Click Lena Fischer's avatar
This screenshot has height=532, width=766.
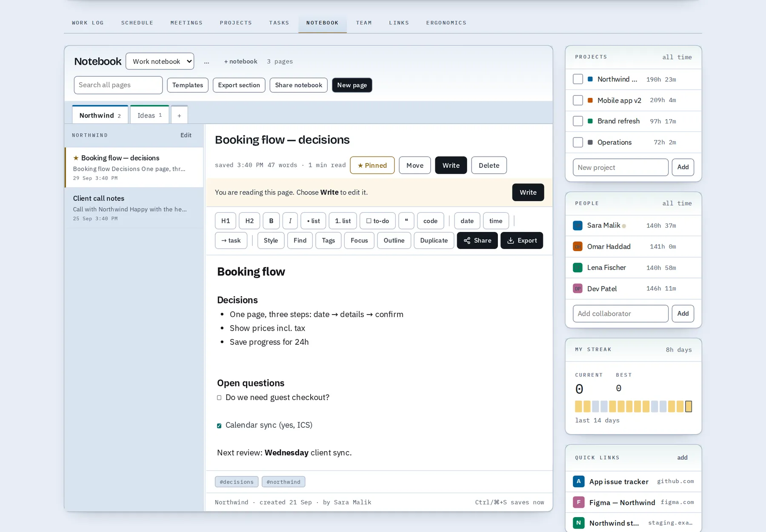click(577, 267)
